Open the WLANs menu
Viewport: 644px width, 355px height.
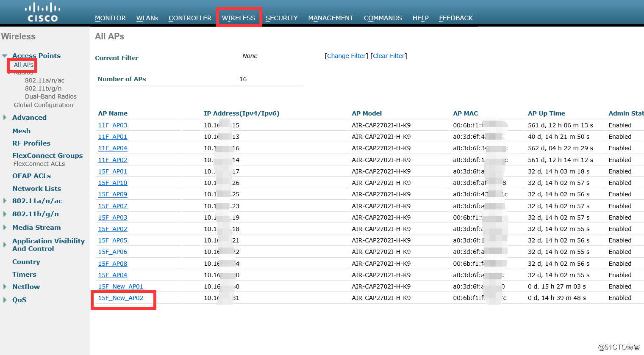point(147,18)
